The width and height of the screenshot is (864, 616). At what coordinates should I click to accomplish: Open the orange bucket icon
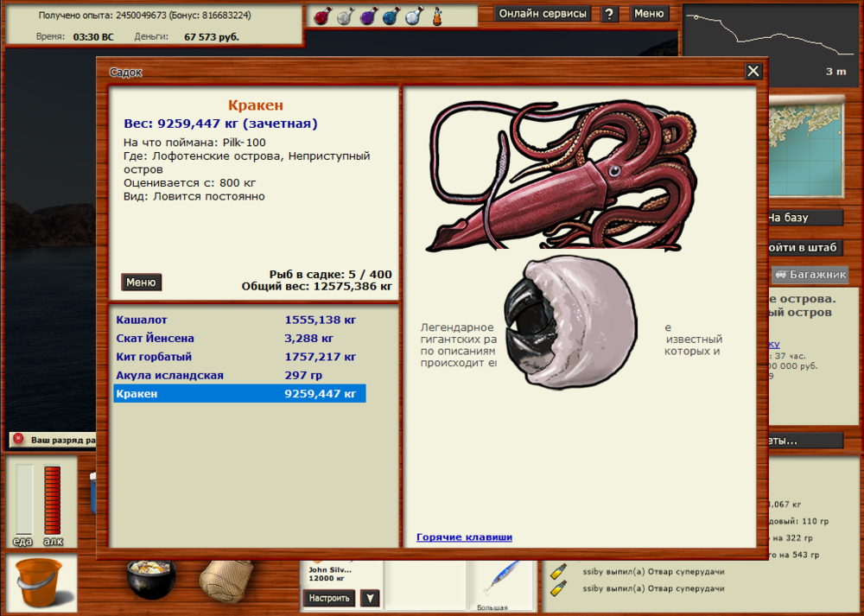coord(38,583)
